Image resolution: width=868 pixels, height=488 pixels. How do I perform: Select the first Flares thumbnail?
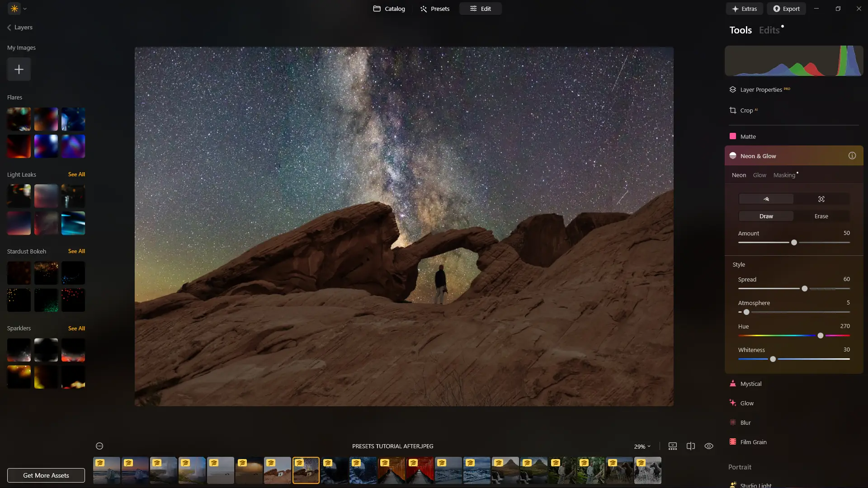19,119
